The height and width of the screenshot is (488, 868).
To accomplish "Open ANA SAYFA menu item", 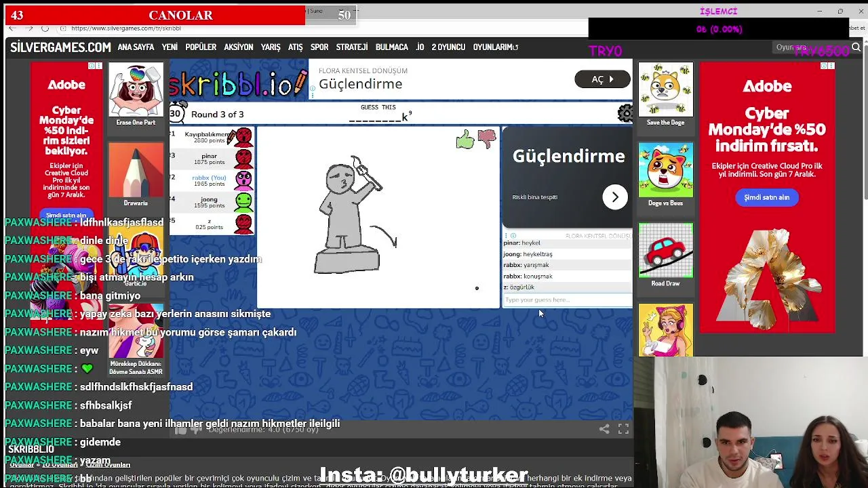I will click(x=136, y=47).
